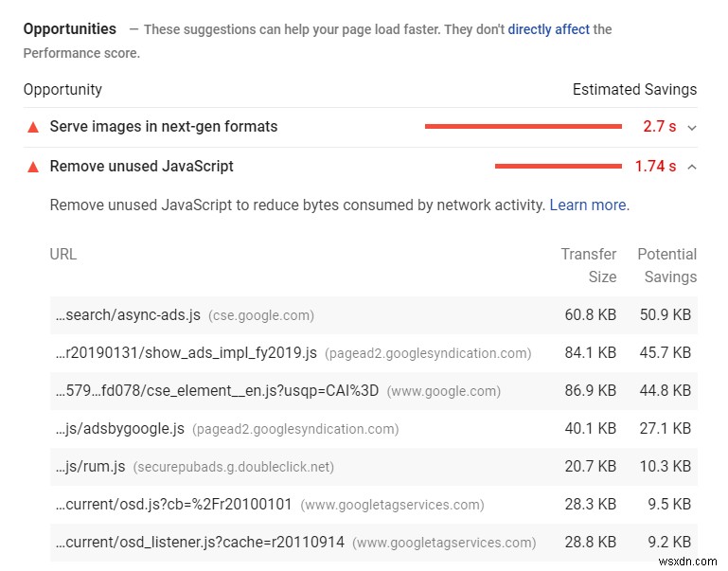Click the Opportunities section heading

pos(70,28)
